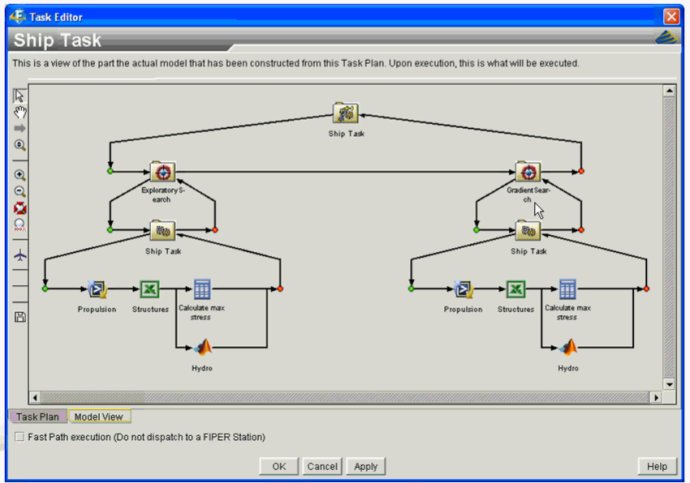Select the arrow pointer tool
Screen dimensions: 690x483
19,96
